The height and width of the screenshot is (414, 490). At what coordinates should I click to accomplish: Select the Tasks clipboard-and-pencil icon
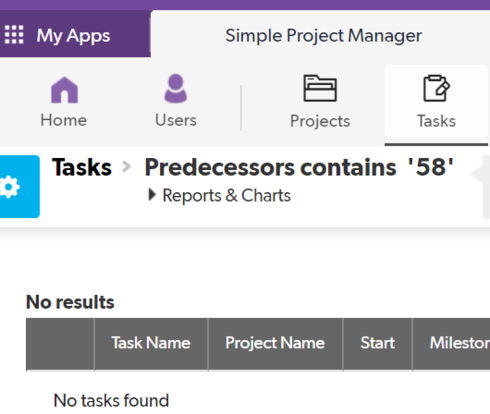(x=436, y=88)
